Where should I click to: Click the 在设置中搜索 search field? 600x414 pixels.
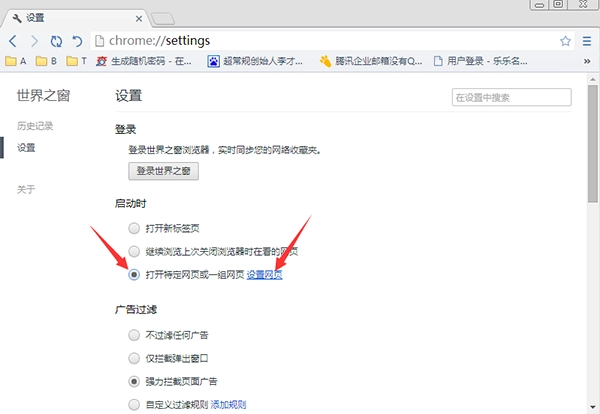511,98
